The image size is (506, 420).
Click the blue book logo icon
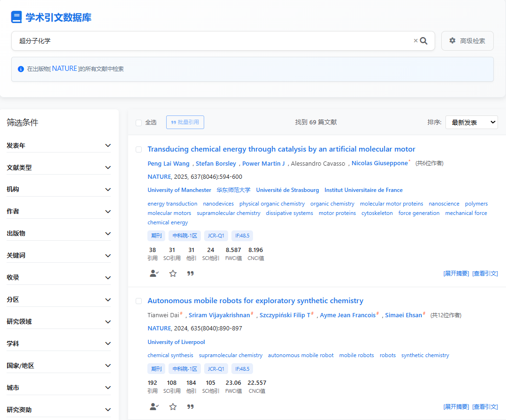[16, 17]
